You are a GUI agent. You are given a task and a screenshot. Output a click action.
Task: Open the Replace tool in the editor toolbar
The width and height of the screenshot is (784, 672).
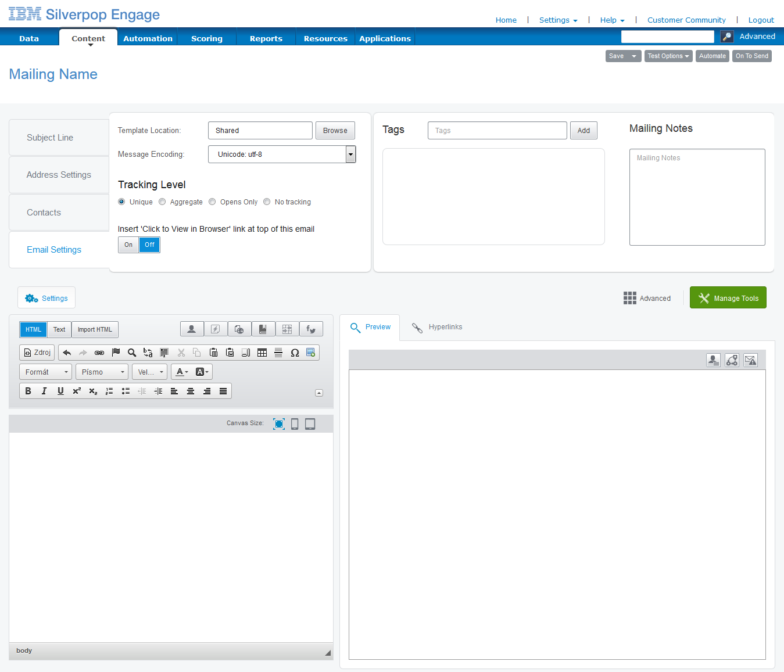(x=148, y=353)
